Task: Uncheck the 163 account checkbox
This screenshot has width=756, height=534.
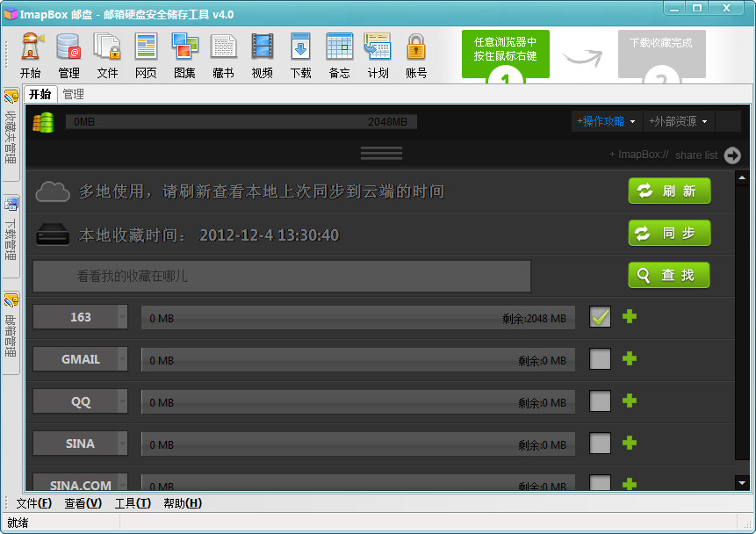Action: click(x=599, y=316)
